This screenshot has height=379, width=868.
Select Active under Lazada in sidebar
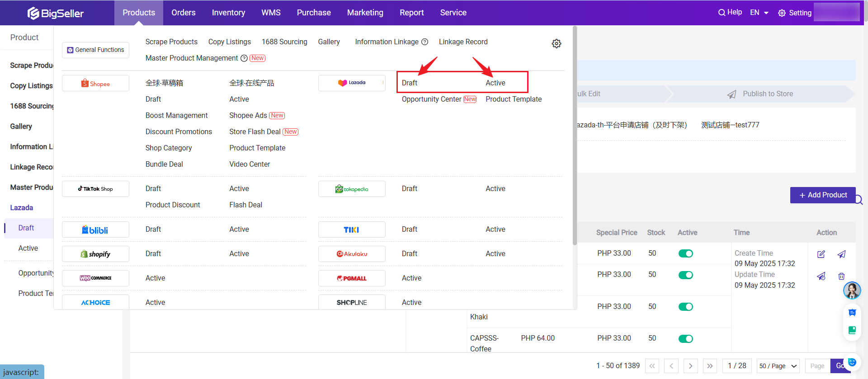point(28,248)
